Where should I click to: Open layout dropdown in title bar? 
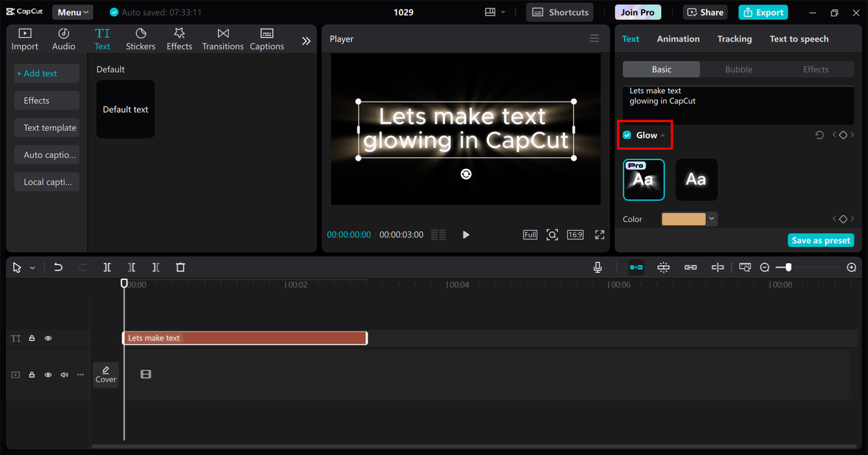pos(495,12)
